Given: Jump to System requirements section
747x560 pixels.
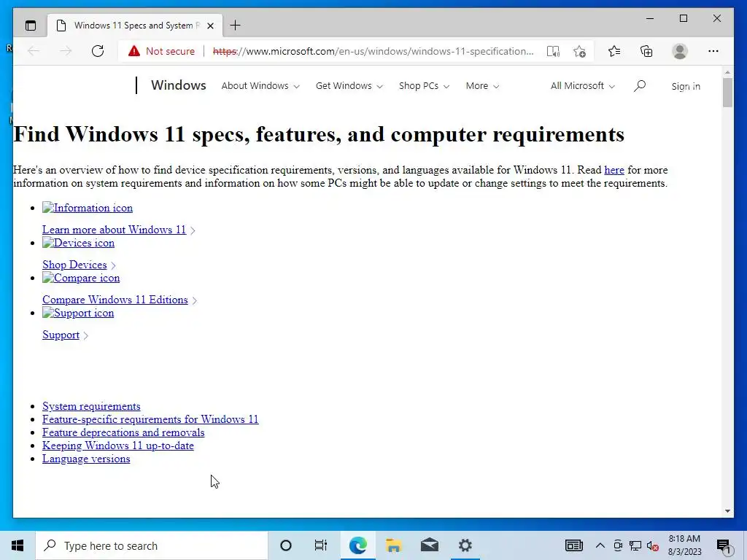Looking at the screenshot, I should [91, 406].
